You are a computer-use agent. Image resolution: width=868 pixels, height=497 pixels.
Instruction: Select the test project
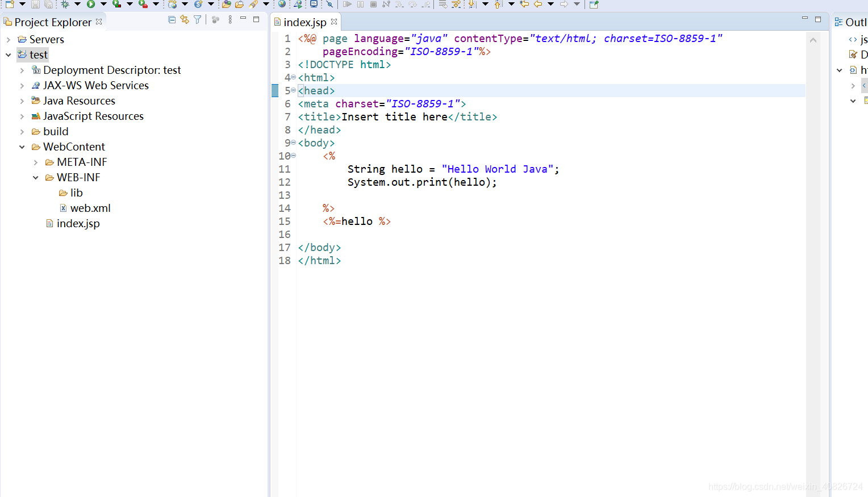tap(33, 55)
